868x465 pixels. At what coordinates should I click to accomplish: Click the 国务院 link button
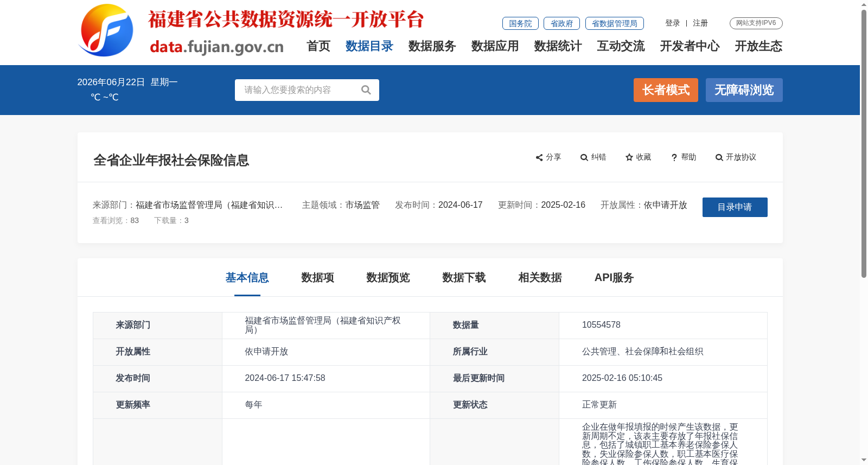coord(520,23)
